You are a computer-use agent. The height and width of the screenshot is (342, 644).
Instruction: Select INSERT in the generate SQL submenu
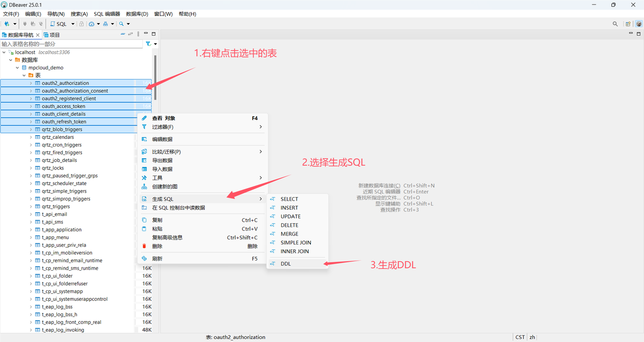289,208
